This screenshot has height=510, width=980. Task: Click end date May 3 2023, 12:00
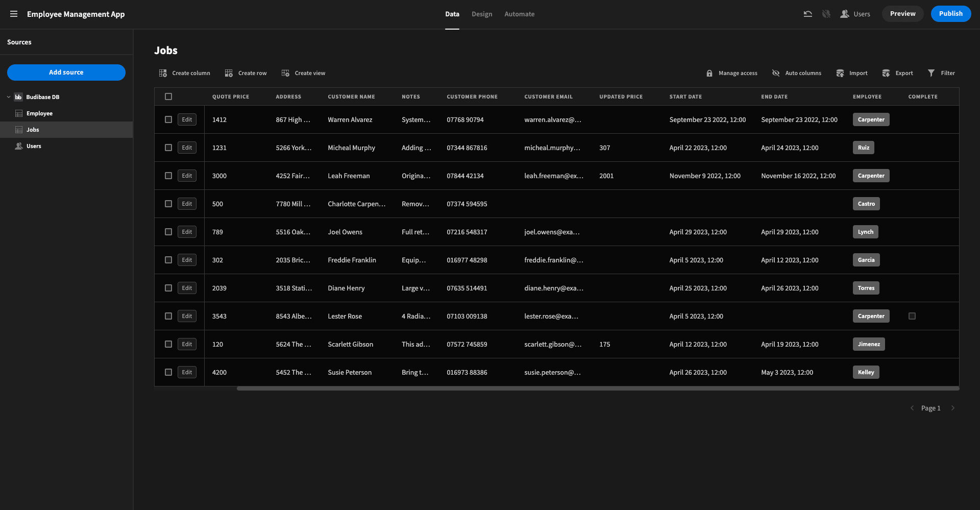(787, 372)
